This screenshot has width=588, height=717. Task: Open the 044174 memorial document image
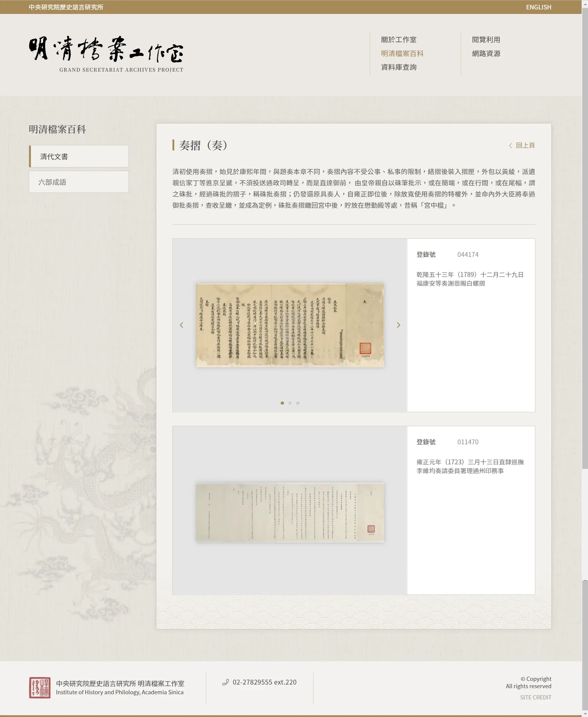[x=290, y=325]
